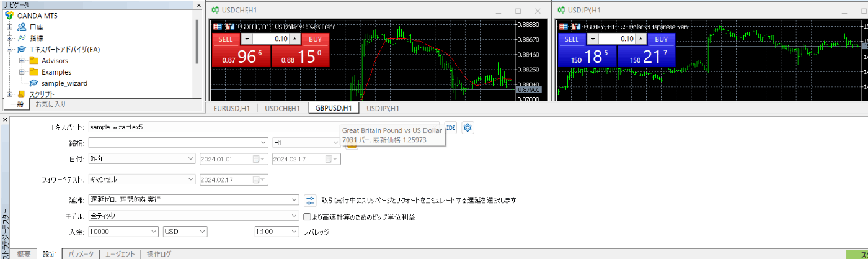Click BUY on the USDCHF chart
The height and width of the screenshot is (259, 868).
316,39
